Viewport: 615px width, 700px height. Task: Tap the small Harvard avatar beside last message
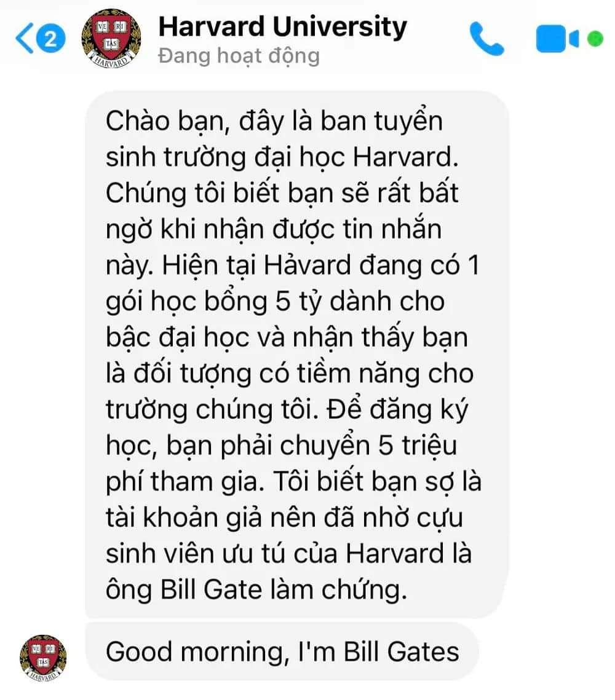coord(43,657)
